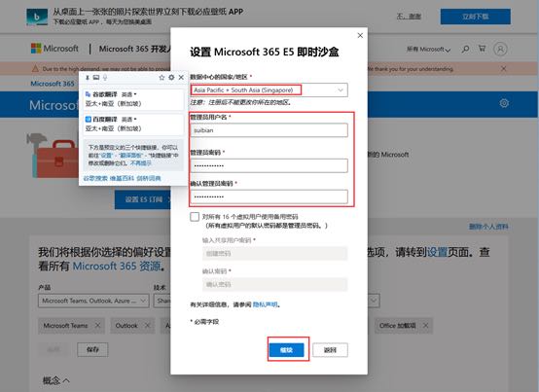Expand the 所有 Microsoft menu
The image size is (539, 392).
(428, 50)
